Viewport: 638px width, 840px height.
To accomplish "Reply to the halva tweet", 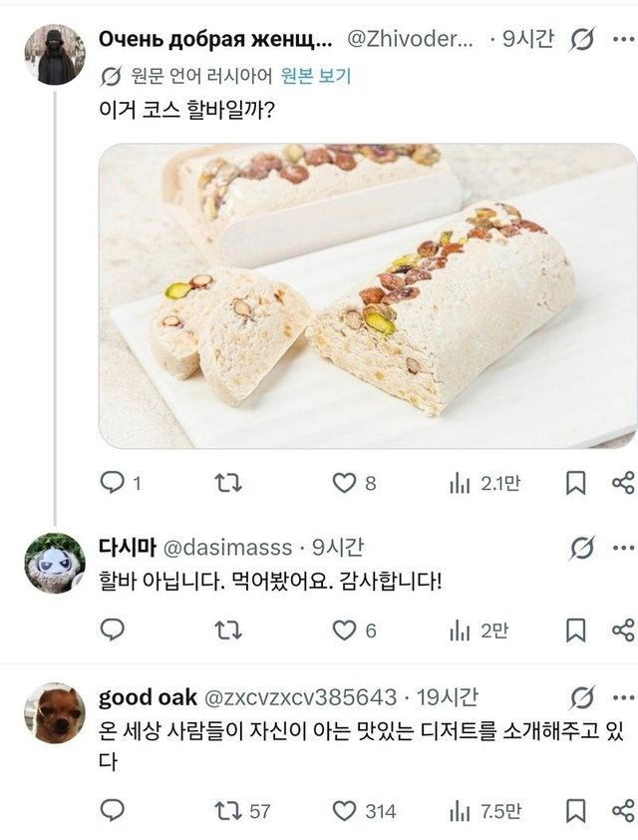I will pos(113,484).
